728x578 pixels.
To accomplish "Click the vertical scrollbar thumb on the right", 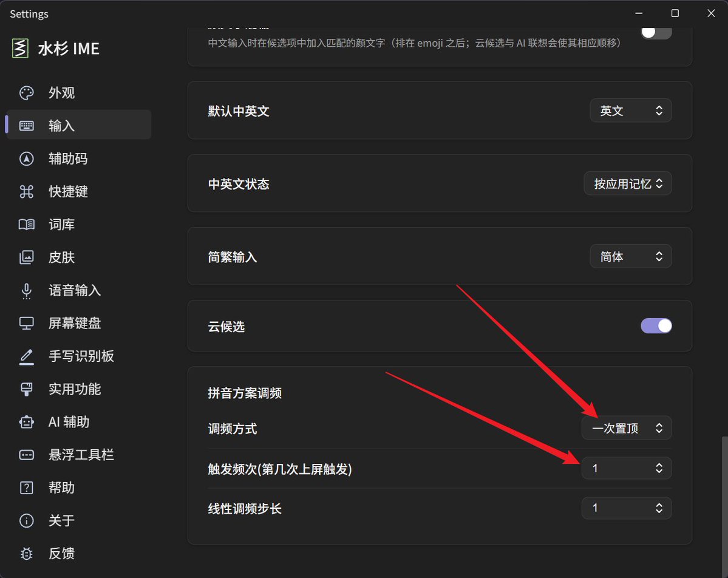I will click(725, 506).
